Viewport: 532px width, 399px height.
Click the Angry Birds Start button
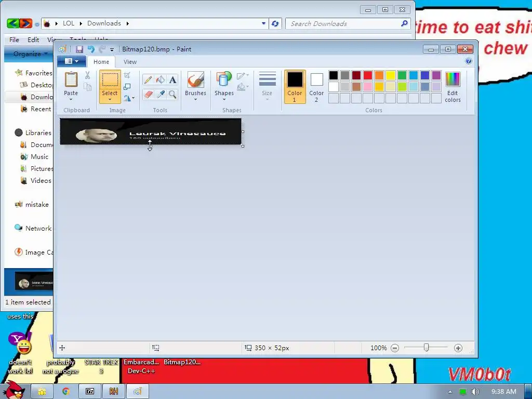[13, 390]
